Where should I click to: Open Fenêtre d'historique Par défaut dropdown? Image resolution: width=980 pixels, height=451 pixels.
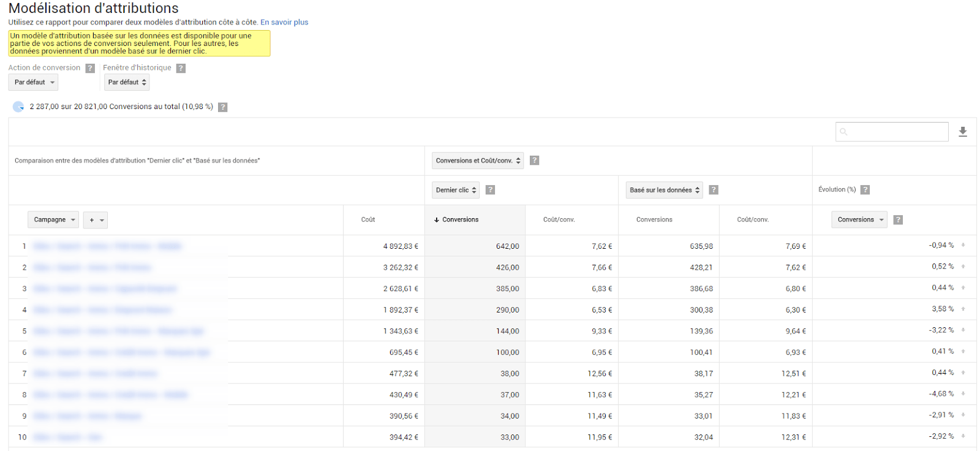[x=127, y=82]
